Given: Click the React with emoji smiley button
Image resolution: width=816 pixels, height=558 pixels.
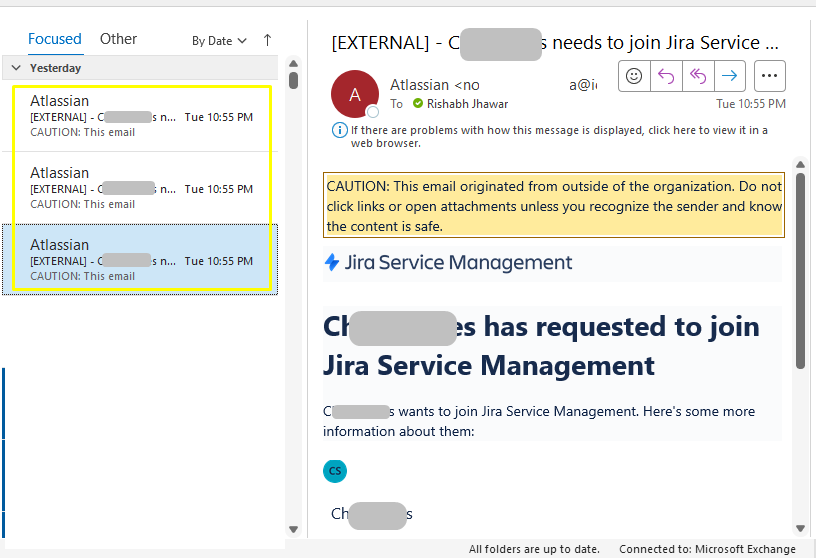Looking at the screenshot, I should pos(634,76).
